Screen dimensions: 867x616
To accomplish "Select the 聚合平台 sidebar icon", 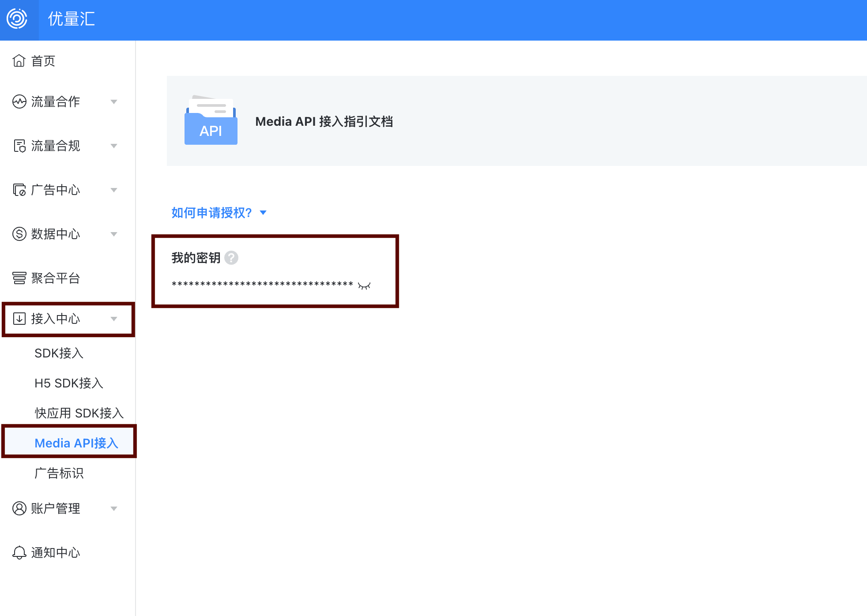I will click(x=19, y=278).
